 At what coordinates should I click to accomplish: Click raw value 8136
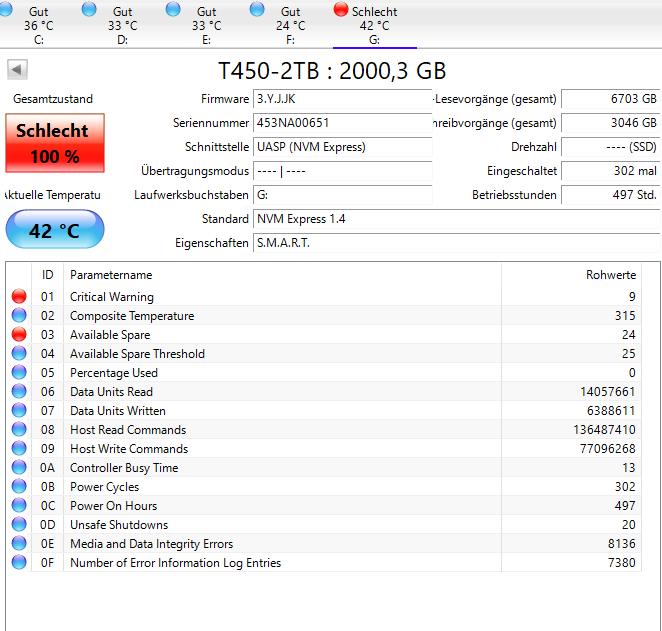pyautogui.click(x=621, y=544)
